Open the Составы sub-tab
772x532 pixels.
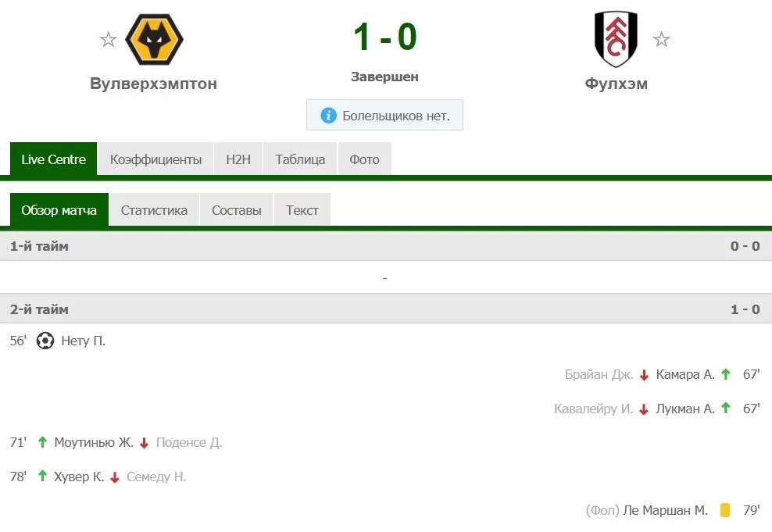coord(236,210)
